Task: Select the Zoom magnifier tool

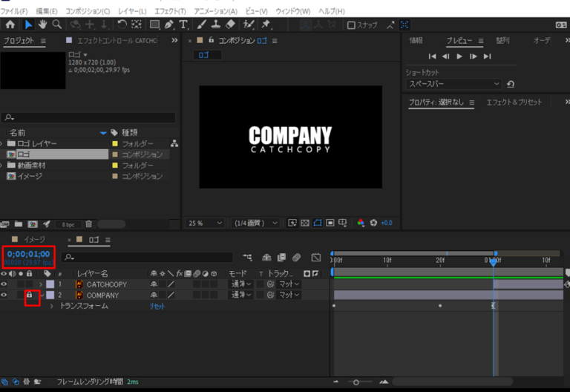Action: point(57,24)
